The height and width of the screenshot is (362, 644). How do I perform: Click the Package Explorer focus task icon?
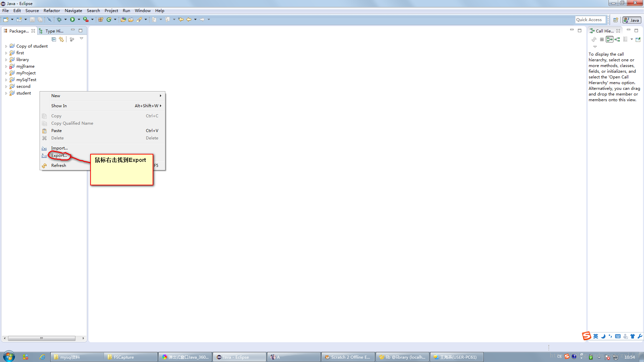(x=72, y=39)
